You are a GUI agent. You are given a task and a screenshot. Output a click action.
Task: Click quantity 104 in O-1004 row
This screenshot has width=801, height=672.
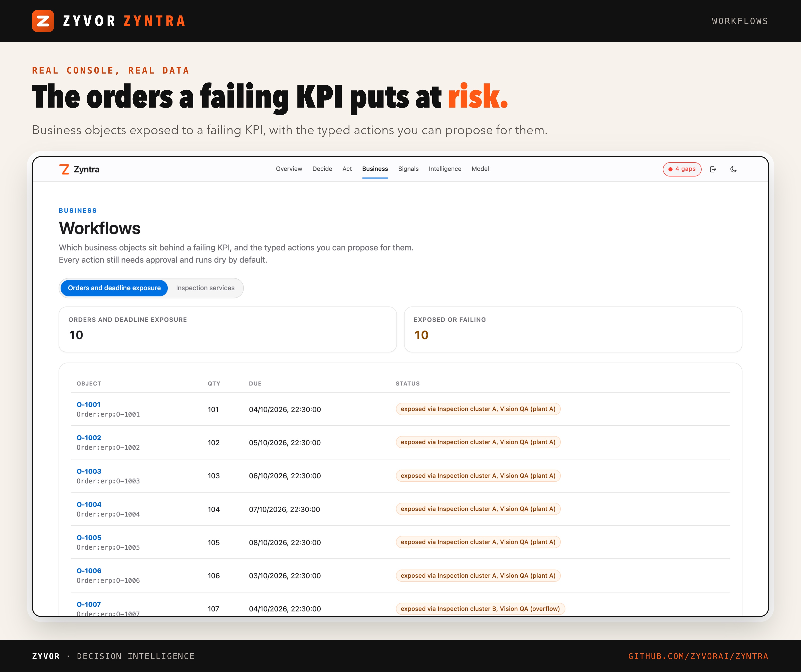[x=214, y=509]
